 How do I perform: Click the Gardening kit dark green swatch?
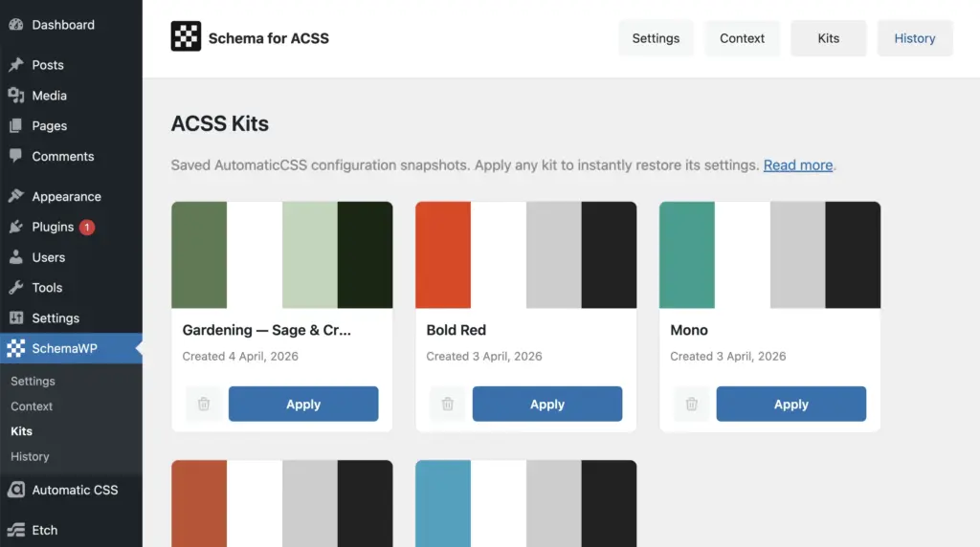[365, 254]
